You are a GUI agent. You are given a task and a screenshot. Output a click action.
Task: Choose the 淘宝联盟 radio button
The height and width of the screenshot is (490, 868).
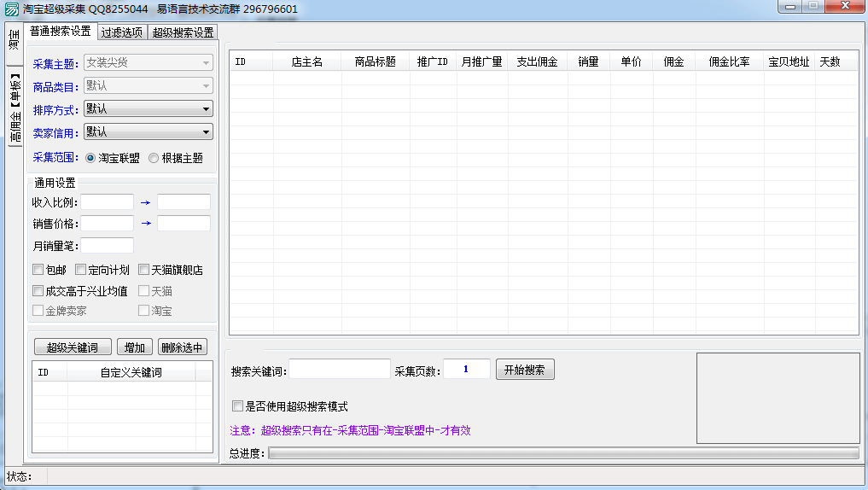[90, 158]
